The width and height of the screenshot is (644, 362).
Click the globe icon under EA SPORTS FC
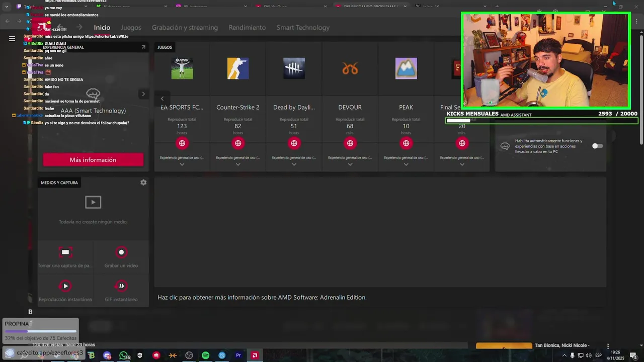[x=182, y=143]
